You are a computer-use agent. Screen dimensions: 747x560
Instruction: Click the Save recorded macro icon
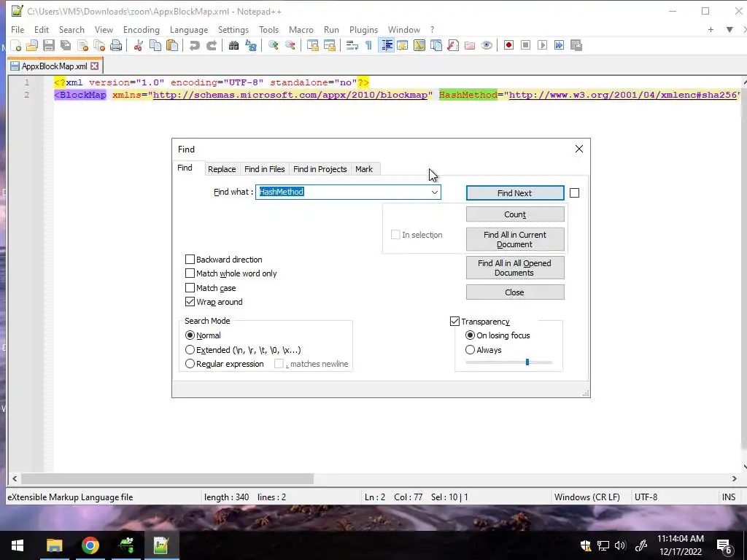tap(576, 45)
